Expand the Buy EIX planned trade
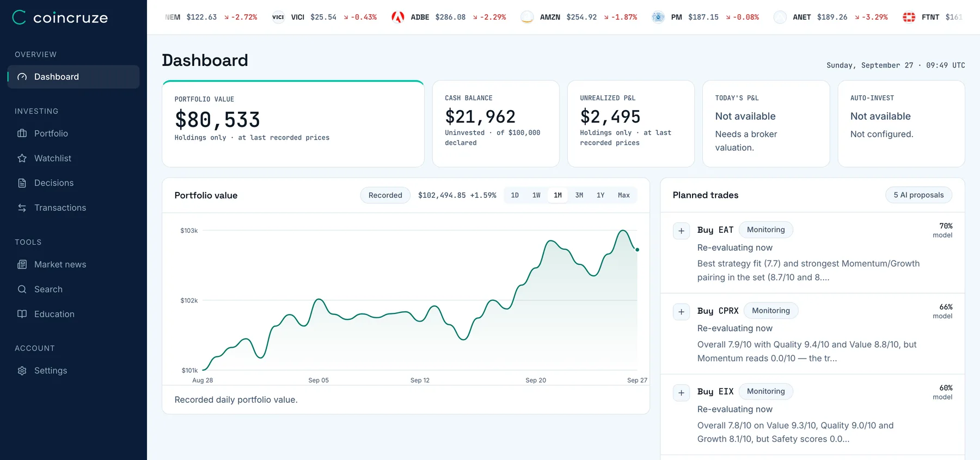This screenshot has height=460, width=980. tap(681, 392)
